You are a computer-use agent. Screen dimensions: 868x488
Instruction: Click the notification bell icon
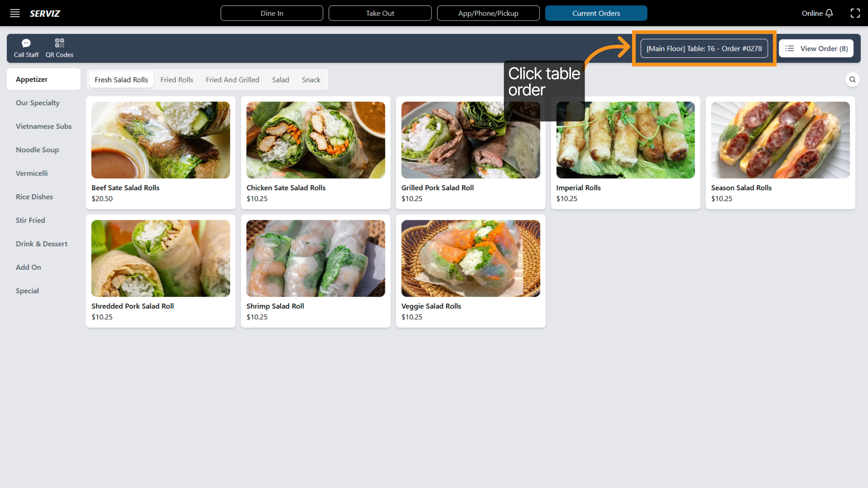pos(829,13)
